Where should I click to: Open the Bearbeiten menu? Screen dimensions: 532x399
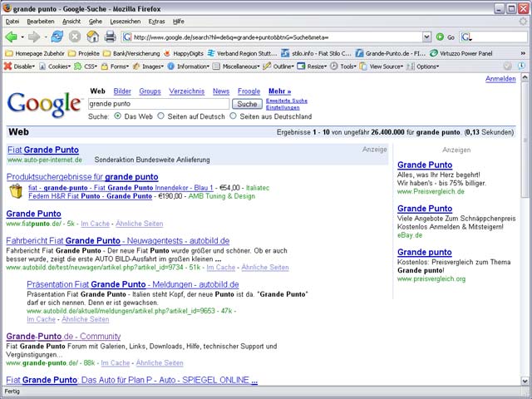[x=40, y=21]
